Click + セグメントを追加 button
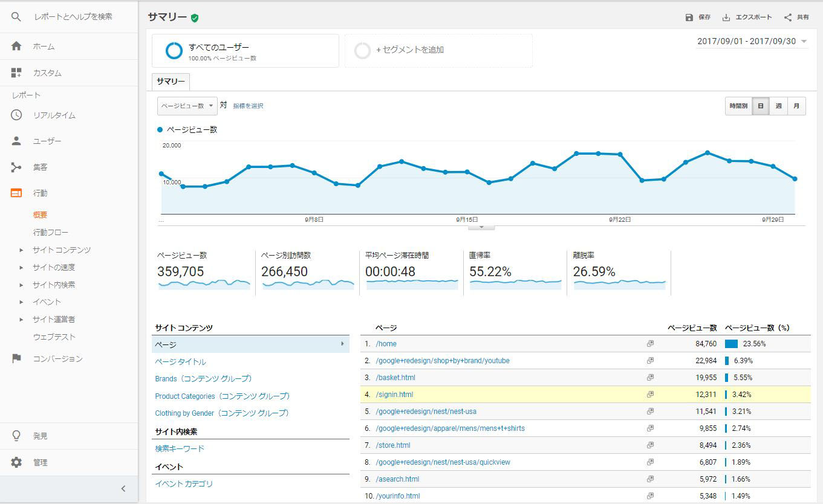 [410, 50]
